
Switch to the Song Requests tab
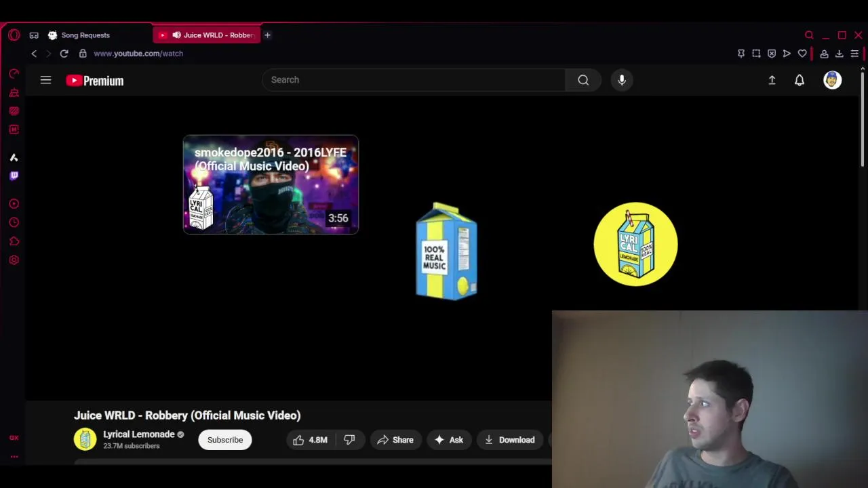coord(85,35)
